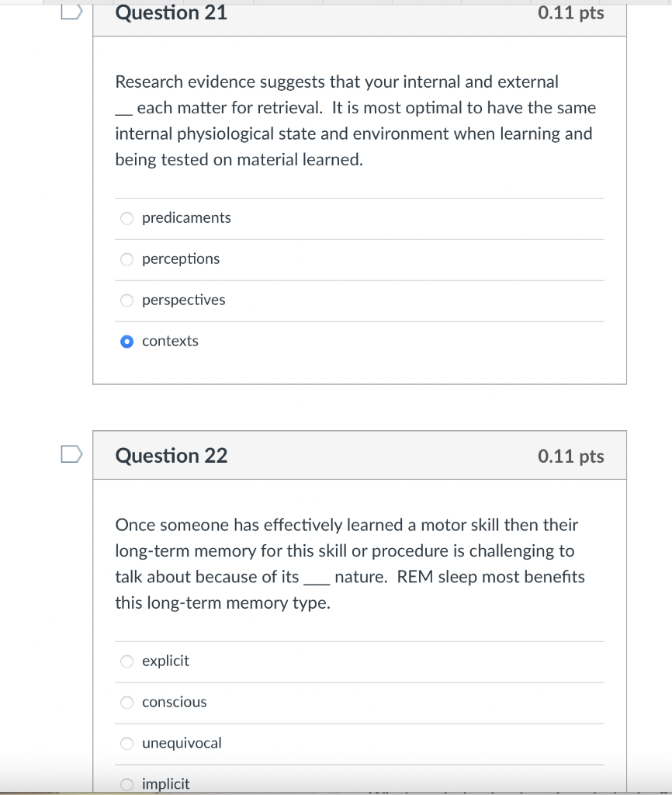Click the 'predicaments' answer label text
Viewport: 672px width, 795px height.
click(x=186, y=218)
